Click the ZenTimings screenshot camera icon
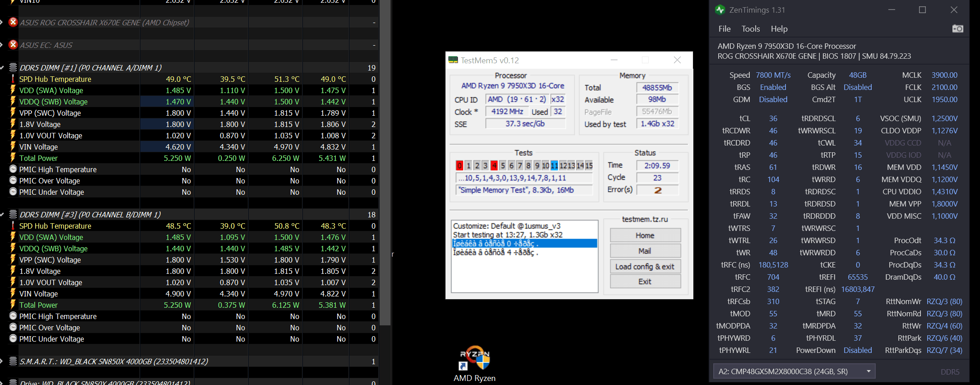The image size is (980, 385). coord(957,29)
